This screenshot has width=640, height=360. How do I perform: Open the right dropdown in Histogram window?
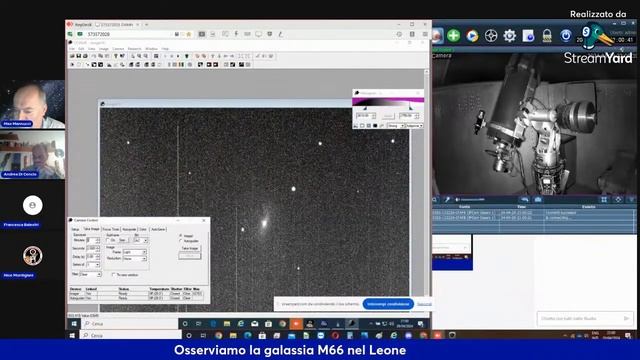click(414, 126)
